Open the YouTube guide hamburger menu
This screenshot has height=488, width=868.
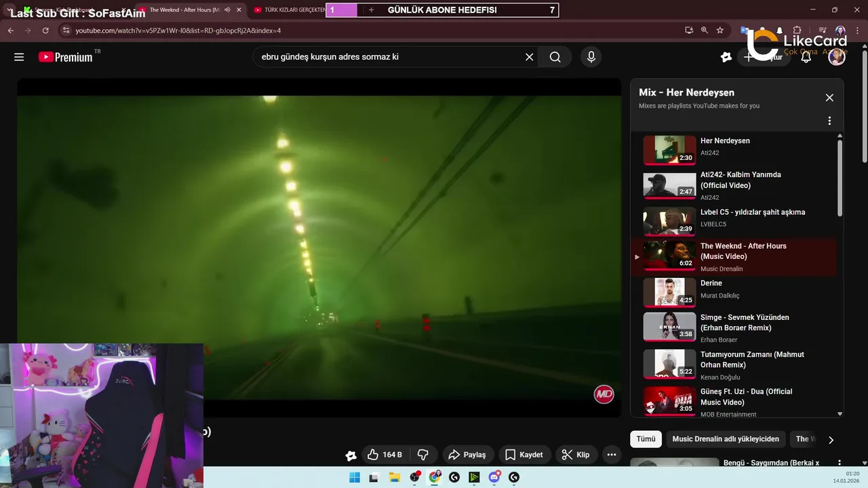click(x=19, y=57)
